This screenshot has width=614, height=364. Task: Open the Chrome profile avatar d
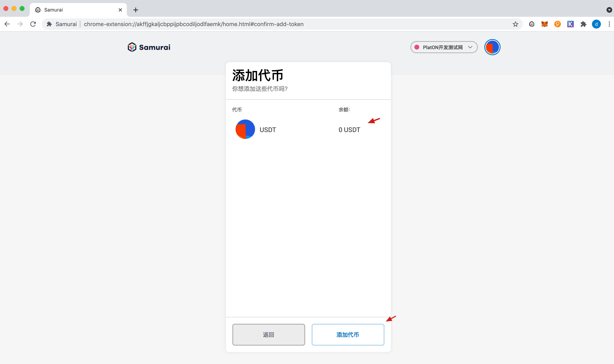pos(596,24)
